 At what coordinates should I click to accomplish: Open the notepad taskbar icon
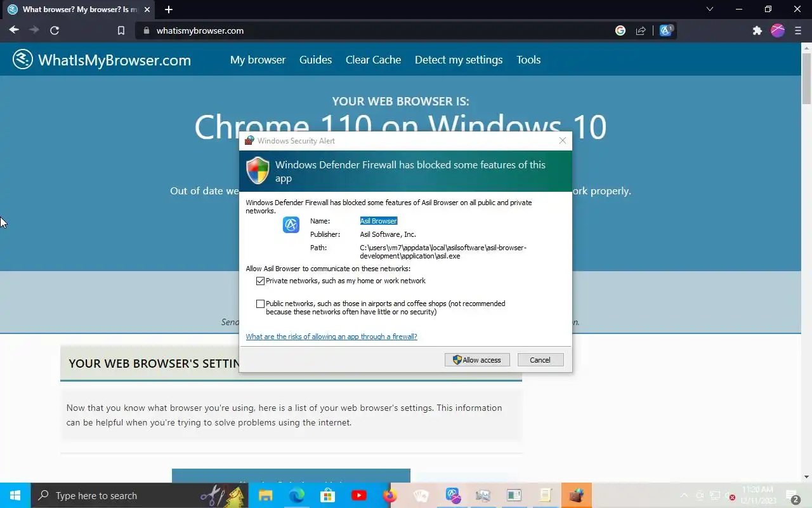(546, 495)
